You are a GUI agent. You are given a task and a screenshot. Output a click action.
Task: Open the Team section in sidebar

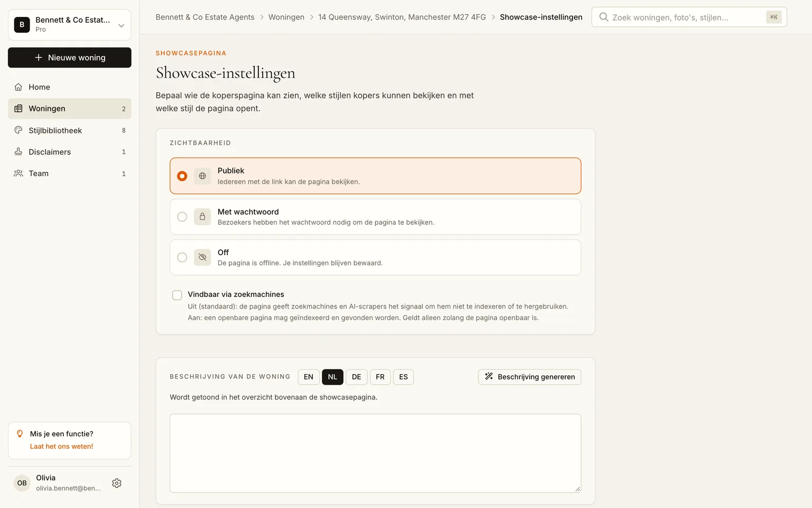[x=69, y=174]
